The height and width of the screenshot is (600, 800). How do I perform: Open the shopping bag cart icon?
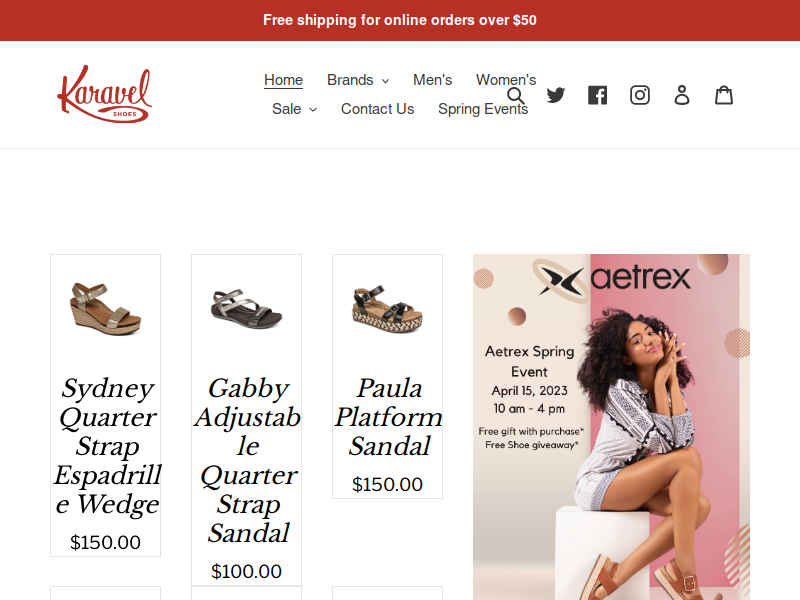point(724,95)
